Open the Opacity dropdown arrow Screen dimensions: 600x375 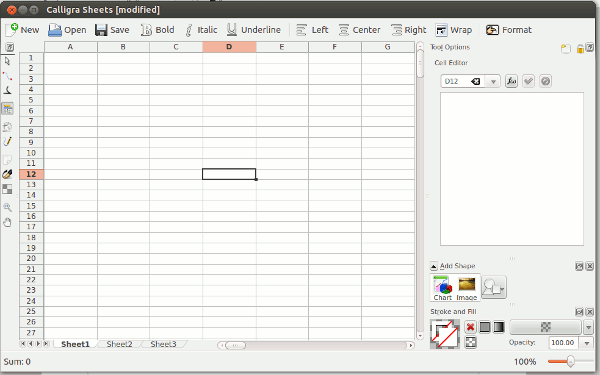pos(587,343)
